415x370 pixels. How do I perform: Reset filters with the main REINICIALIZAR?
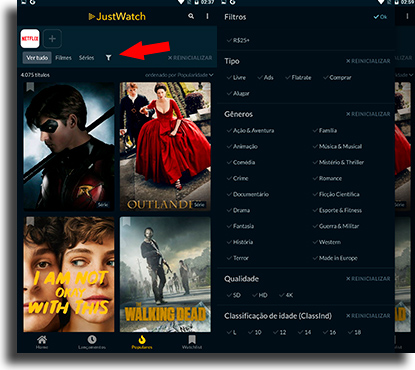coord(190,58)
